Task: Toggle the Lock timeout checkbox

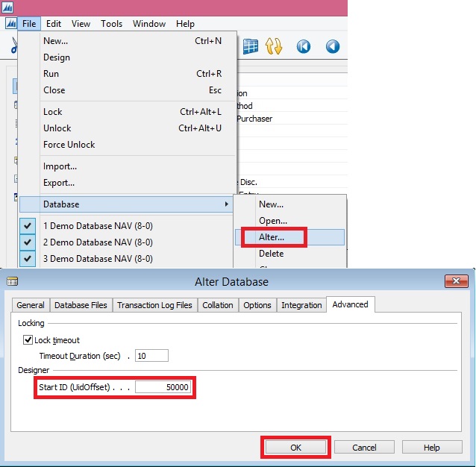Action: pos(28,340)
